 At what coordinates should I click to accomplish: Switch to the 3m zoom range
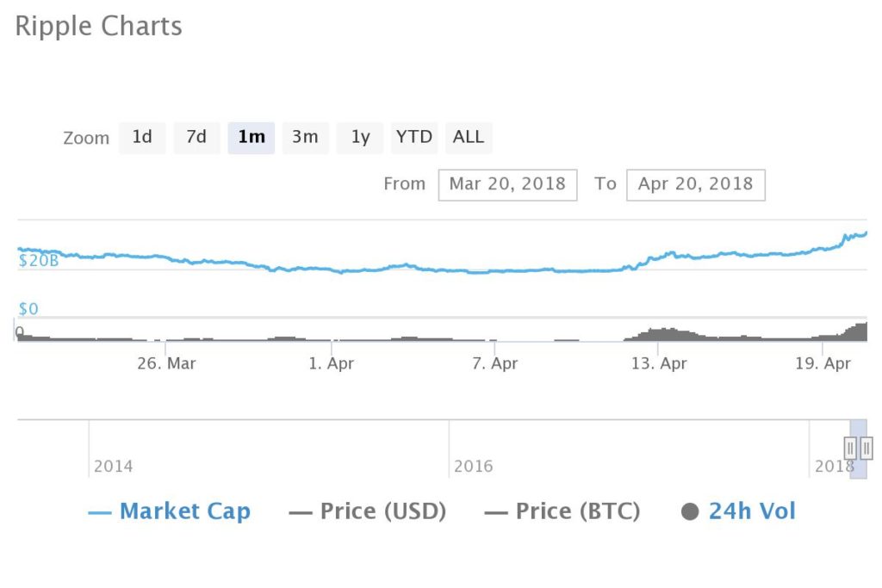(305, 137)
